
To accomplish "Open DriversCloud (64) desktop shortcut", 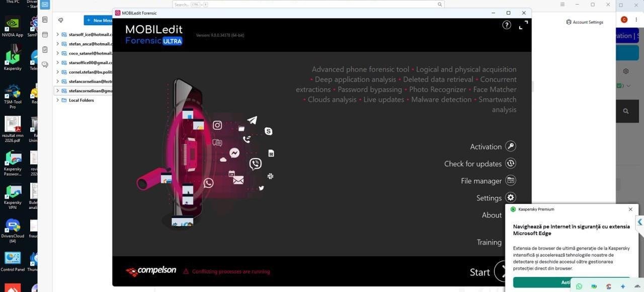I will pos(13,231).
